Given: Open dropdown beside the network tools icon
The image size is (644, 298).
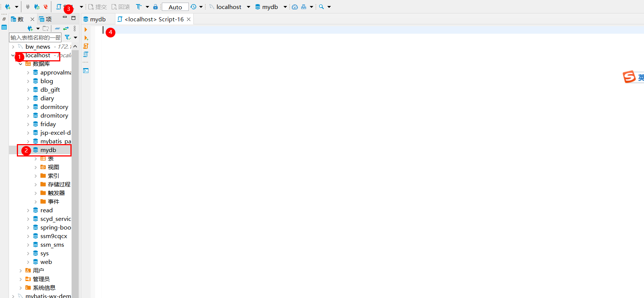Looking at the screenshot, I should pyautogui.click(x=311, y=7).
